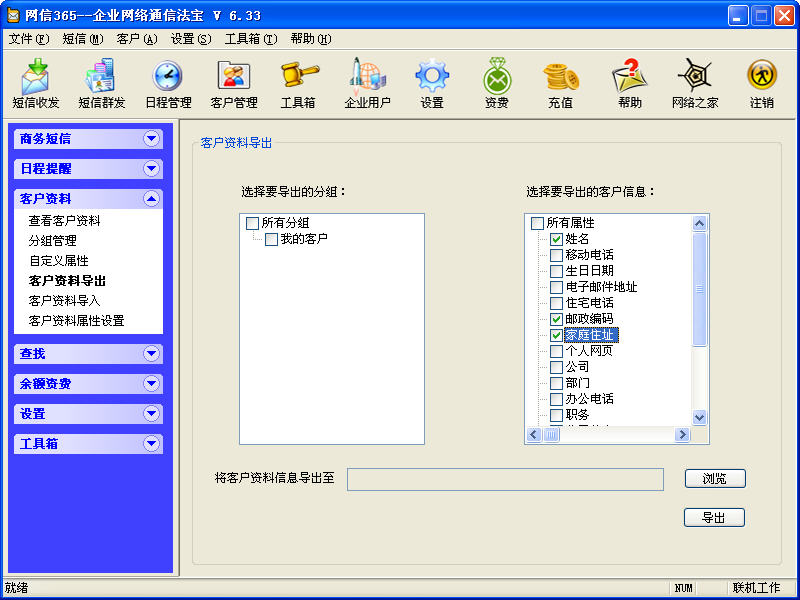
Task: Click the 联机工作 status bar entry
Action: click(756, 588)
